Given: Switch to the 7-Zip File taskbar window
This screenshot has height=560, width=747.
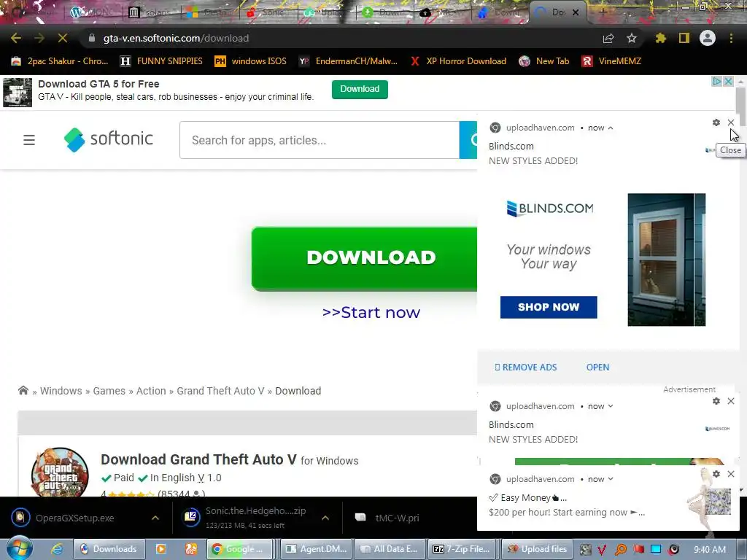Looking at the screenshot, I should click(462, 549).
